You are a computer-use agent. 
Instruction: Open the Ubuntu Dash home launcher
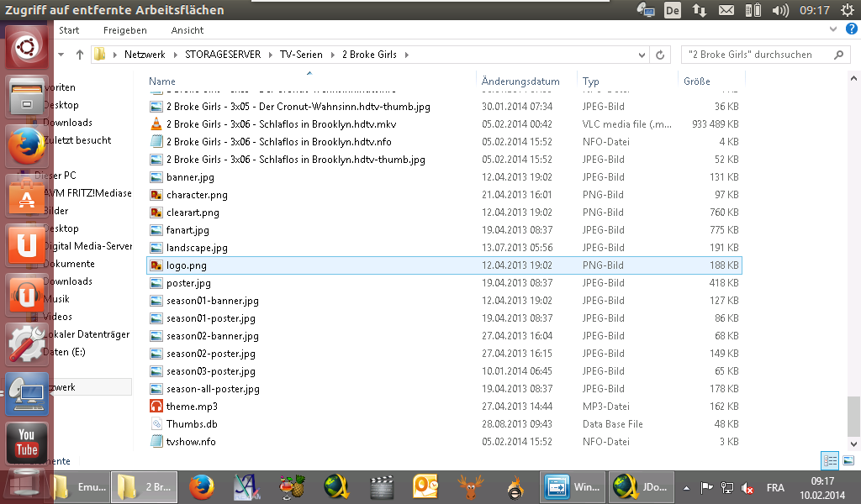(x=26, y=47)
